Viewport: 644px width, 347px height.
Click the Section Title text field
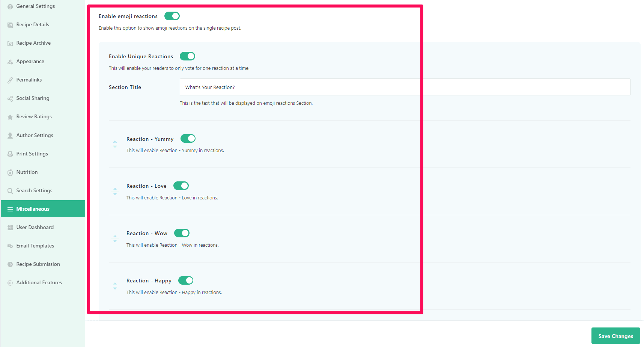[405, 87]
